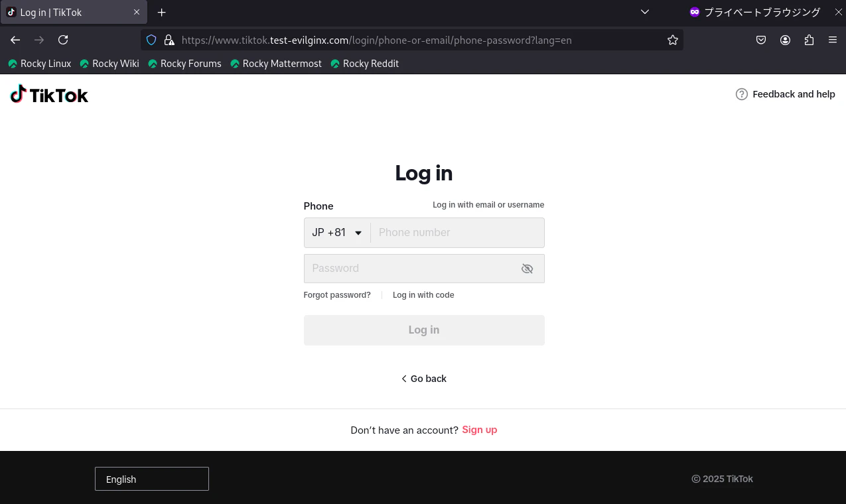Click the browser Back arrow
846x504 pixels.
point(15,40)
